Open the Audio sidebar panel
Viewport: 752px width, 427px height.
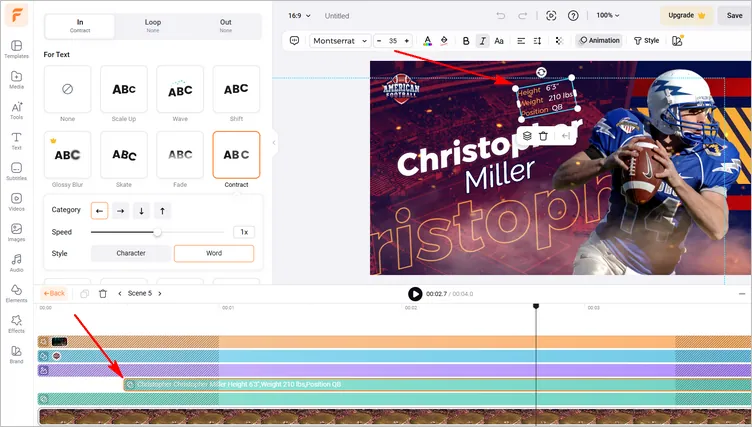tap(16, 263)
